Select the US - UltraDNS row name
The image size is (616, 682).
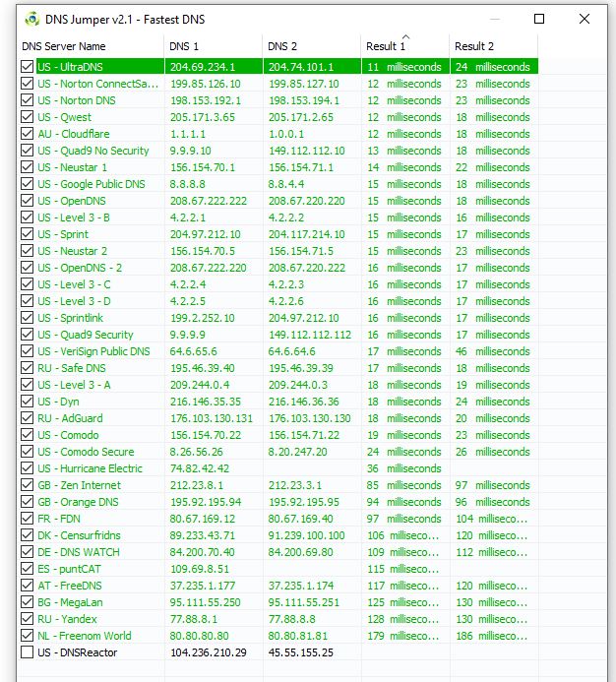(70, 67)
